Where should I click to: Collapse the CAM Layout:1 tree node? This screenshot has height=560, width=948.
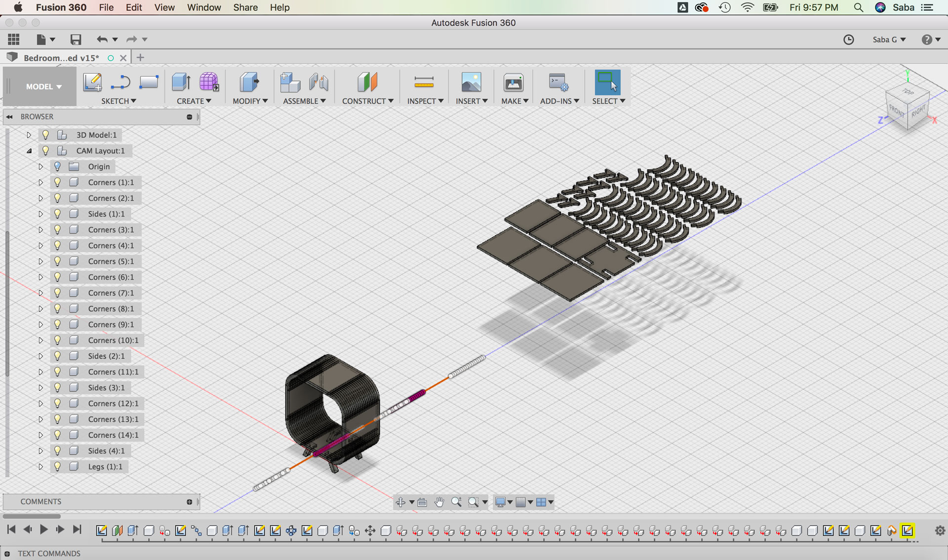pyautogui.click(x=29, y=151)
